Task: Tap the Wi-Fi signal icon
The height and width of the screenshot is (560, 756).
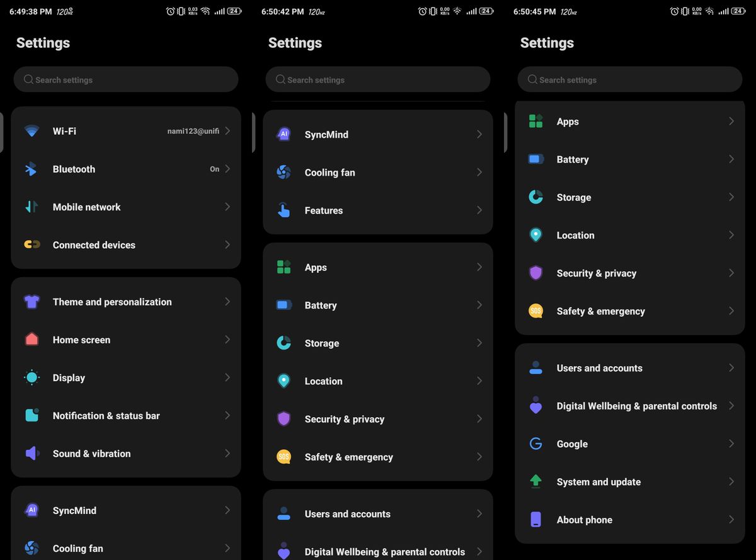Action: (x=31, y=131)
